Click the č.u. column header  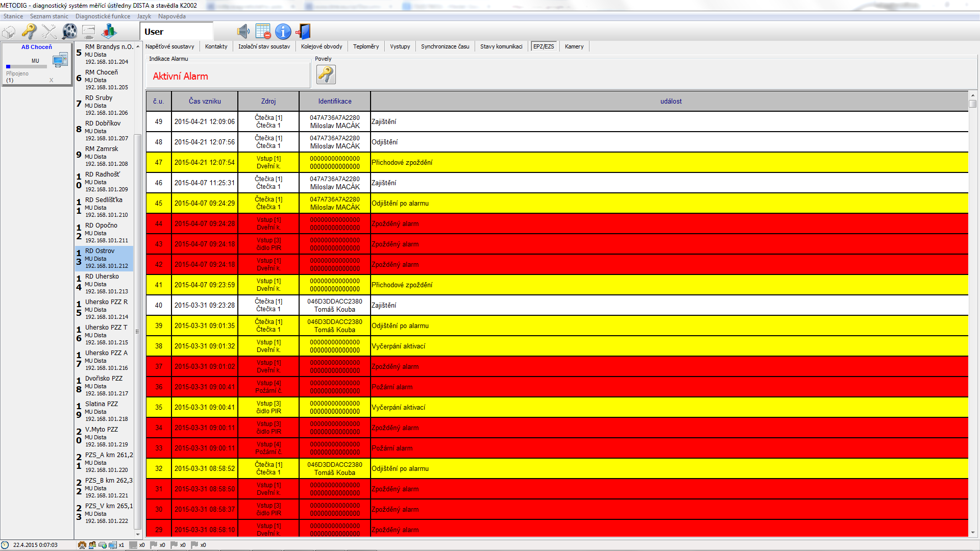click(159, 101)
